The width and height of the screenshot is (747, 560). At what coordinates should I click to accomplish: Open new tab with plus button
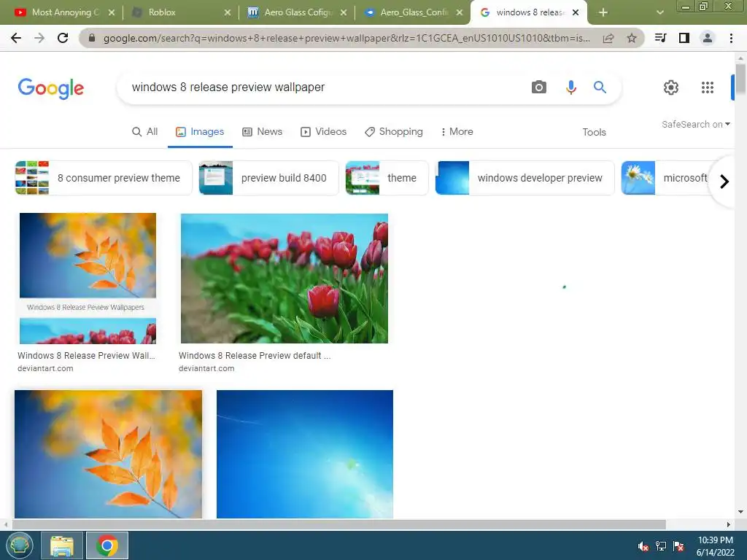pos(603,12)
